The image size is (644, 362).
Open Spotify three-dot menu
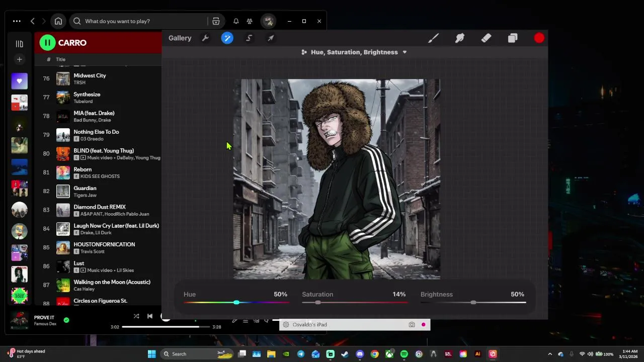[x=17, y=21]
